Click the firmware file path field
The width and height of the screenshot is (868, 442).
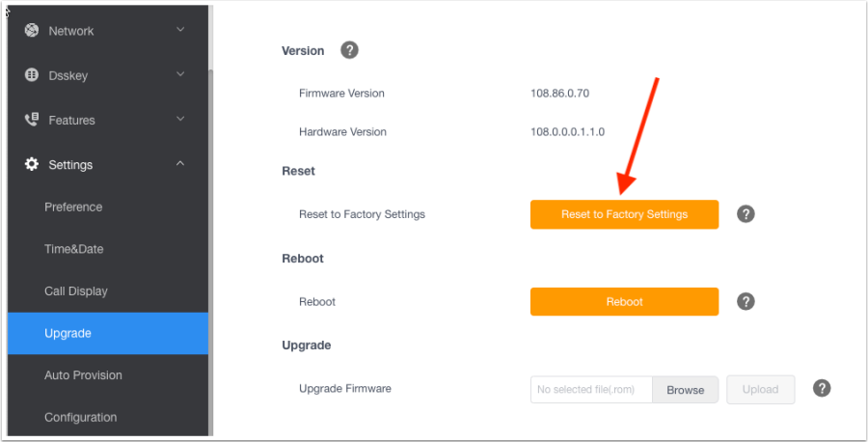coord(591,389)
